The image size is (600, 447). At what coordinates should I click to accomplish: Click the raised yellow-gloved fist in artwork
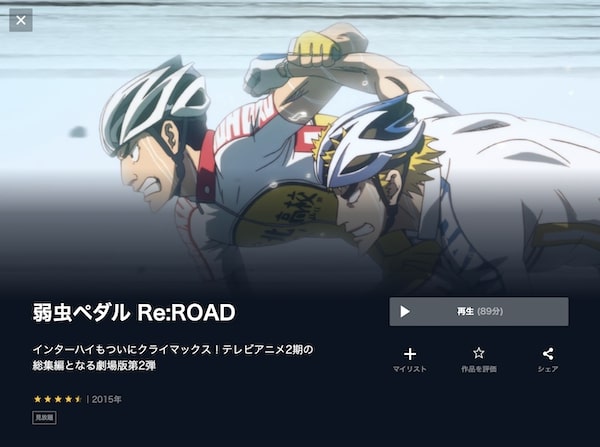(312, 48)
